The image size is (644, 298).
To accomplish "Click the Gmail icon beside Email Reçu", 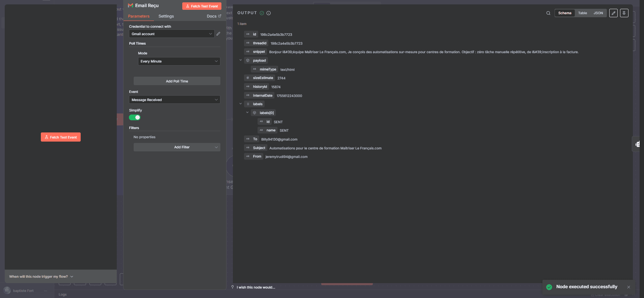I will pos(130,5).
